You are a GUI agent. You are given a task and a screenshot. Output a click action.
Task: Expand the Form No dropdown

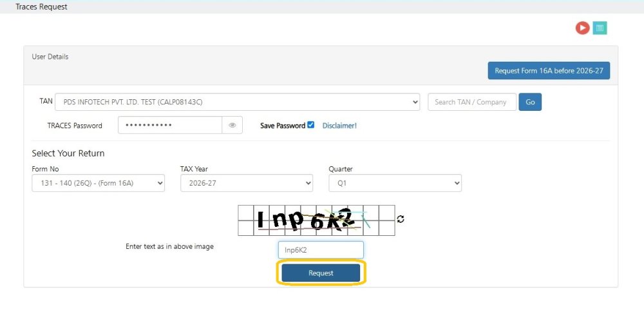[98, 183]
